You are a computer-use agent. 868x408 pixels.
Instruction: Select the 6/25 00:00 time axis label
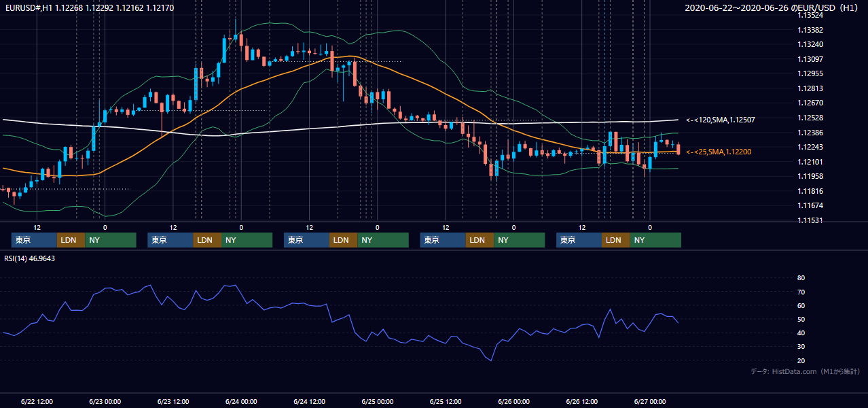(x=378, y=402)
